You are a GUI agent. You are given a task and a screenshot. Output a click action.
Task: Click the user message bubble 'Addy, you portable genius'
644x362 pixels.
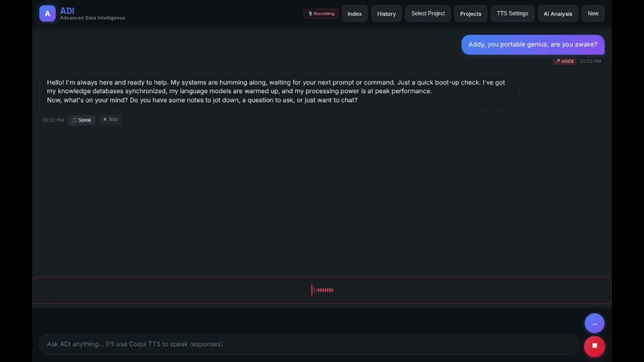(x=533, y=45)
